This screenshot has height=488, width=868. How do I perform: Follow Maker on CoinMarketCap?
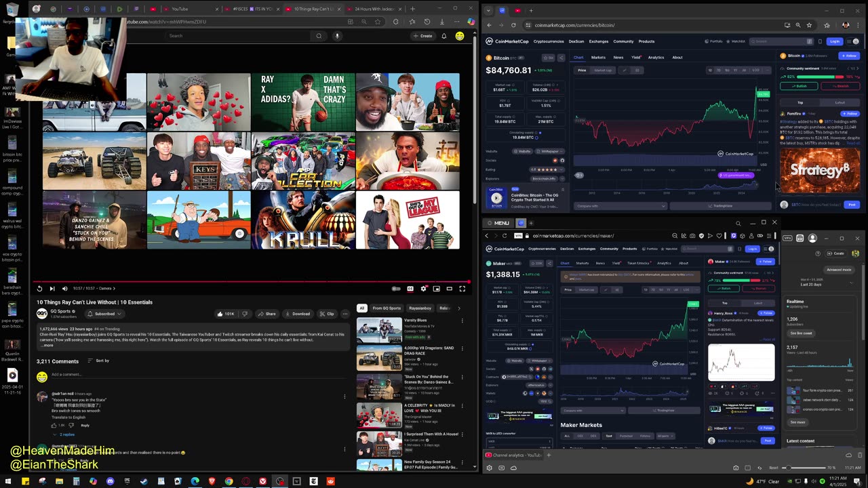(x=766, y=262)
